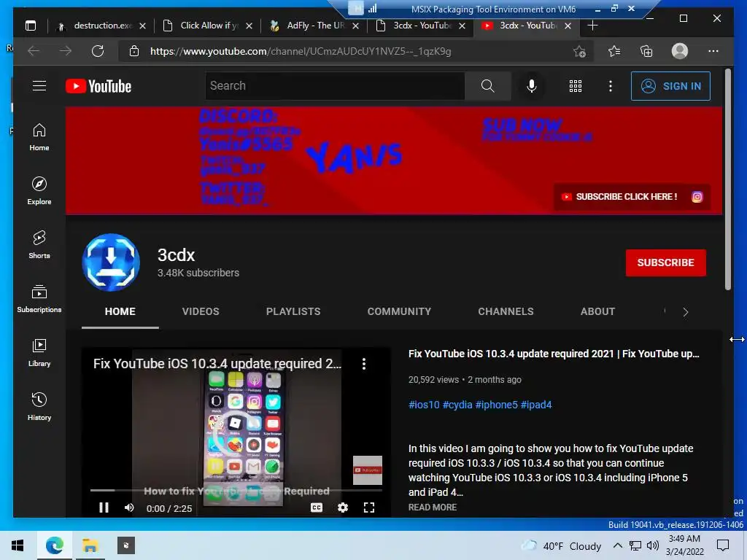The width and height of the screenshot is (747, 560).
Task: Click the browser address bar URL
Action: [x=300, y=51]
